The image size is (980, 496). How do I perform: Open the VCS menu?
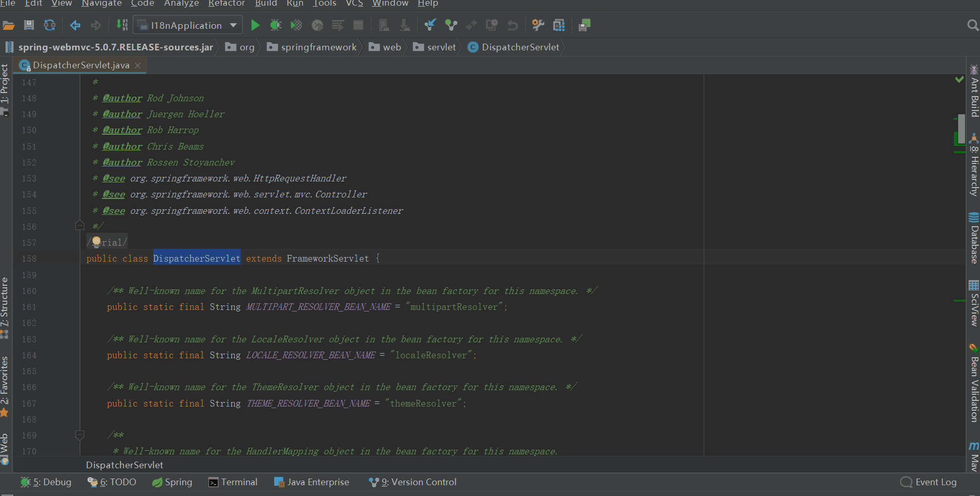pyautogui.click(x=354, y=4)
